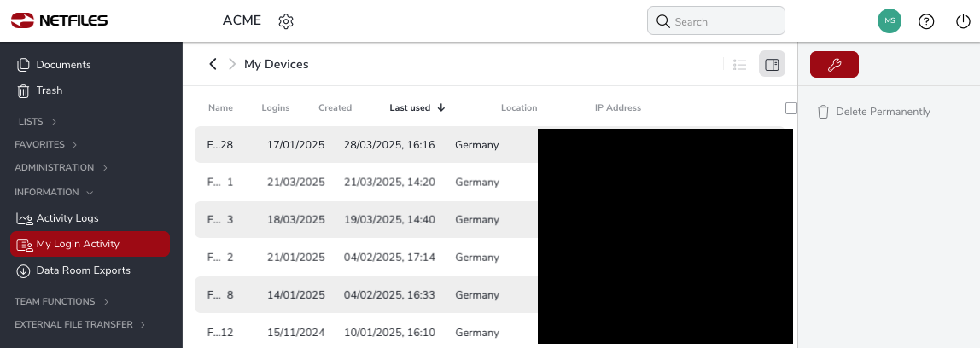
Task: Open Data Room Exports
Action: (x=82, y=270)
